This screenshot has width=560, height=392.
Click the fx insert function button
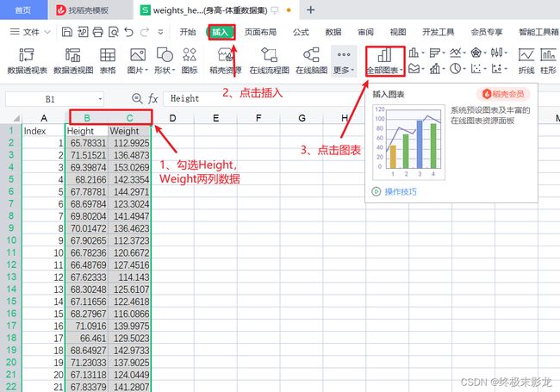click(x=152, y=98)
